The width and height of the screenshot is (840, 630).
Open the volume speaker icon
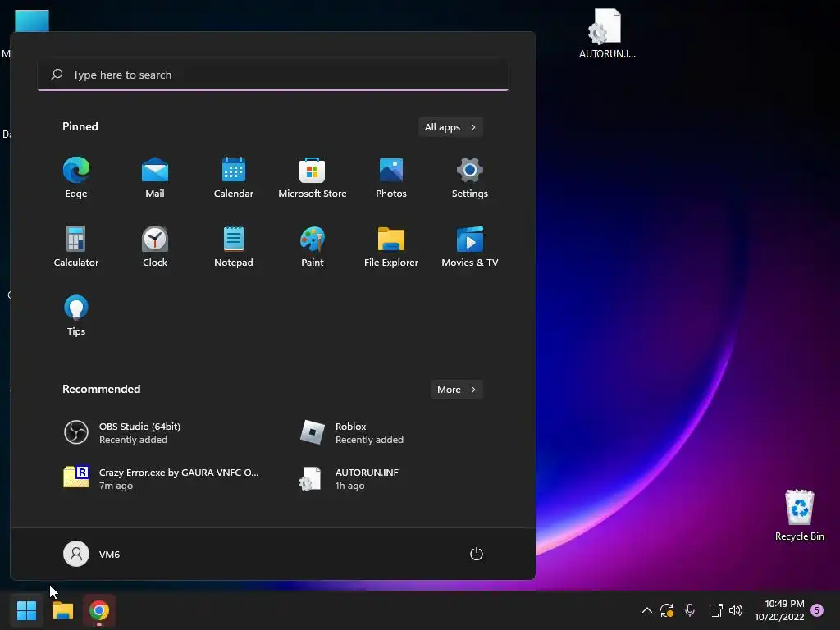point(736,610)
